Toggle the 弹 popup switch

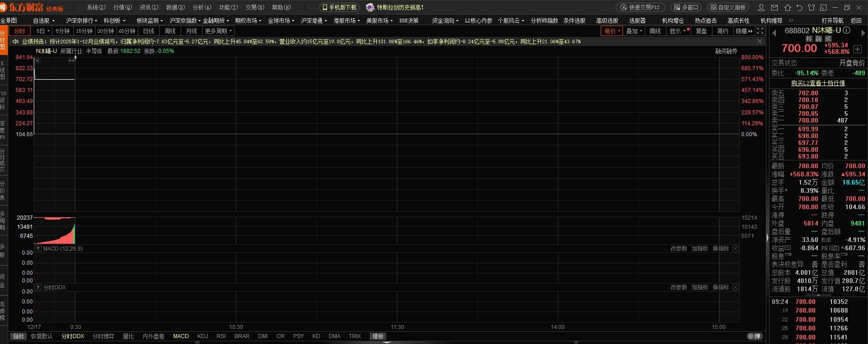point(754,336)
